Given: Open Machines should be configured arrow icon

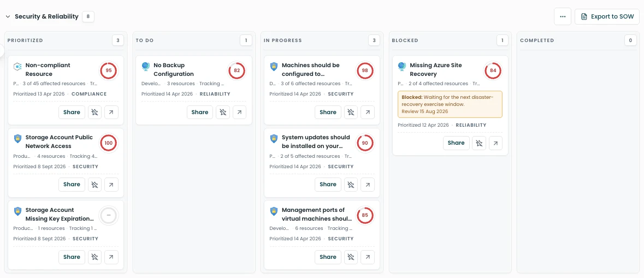Looking at the screenshot, I should click(x=368, y=112).
